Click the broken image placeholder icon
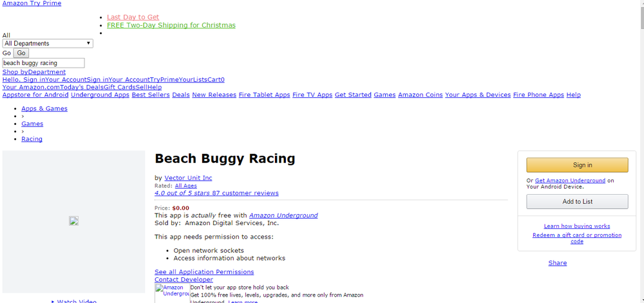 coord(73,221)
